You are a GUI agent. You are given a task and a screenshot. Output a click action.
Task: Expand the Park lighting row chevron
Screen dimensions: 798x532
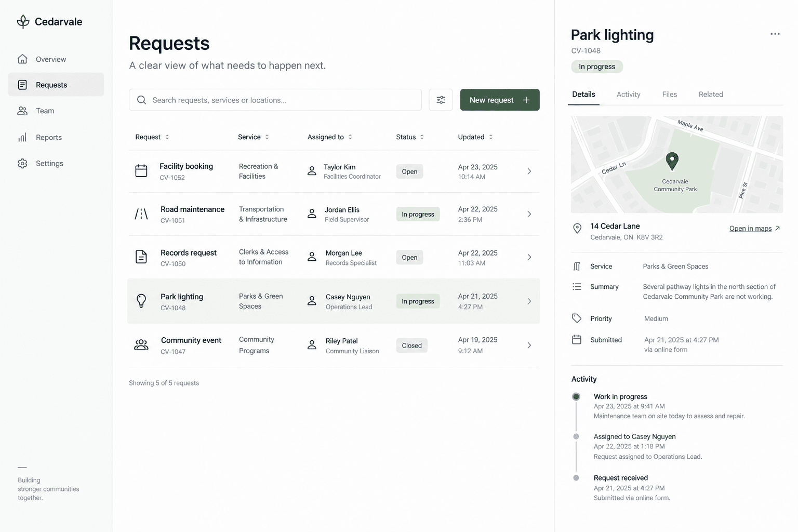[529, 301]
